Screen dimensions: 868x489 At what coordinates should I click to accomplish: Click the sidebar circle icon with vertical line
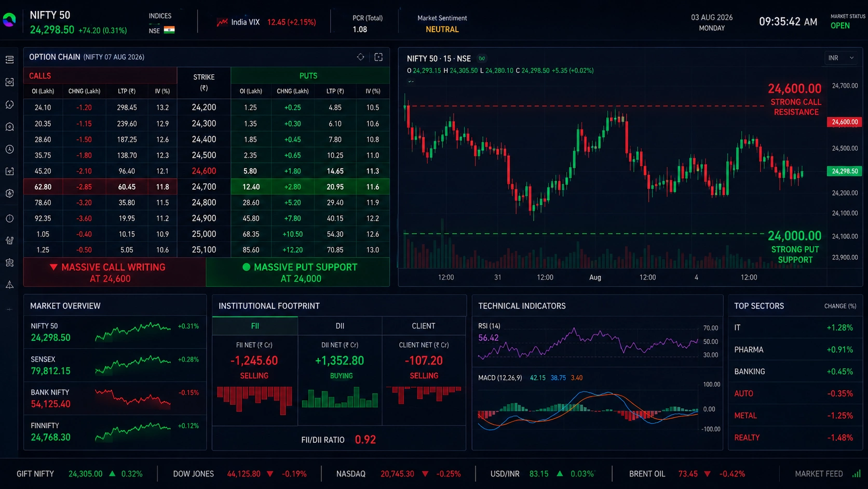click(x=9, y=218)
